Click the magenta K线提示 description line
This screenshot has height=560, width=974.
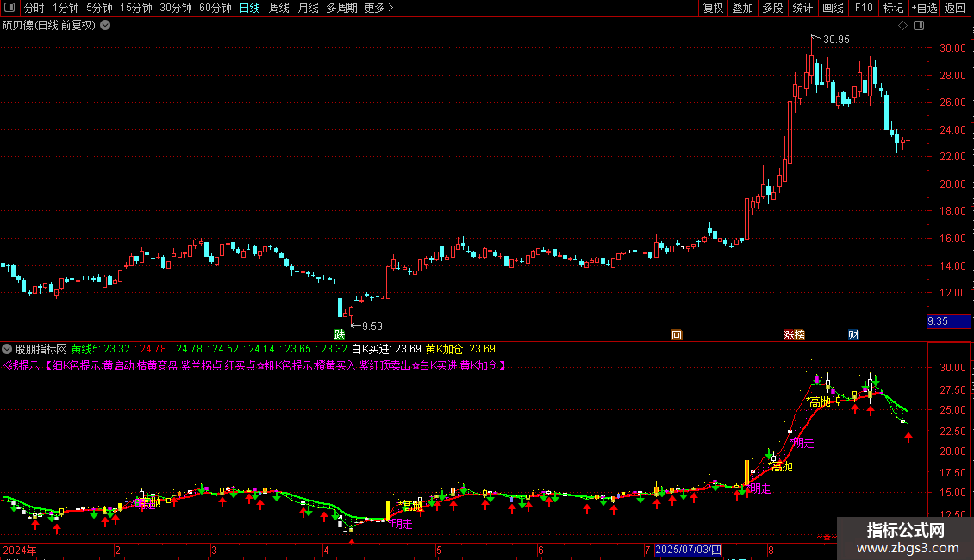point(254,365)
